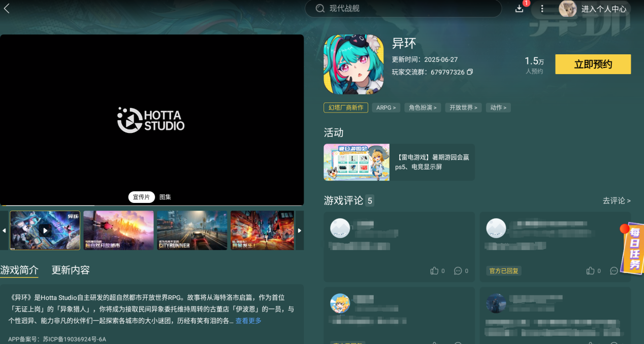
Task: Expand description with 查看更多
Action: 248,321
